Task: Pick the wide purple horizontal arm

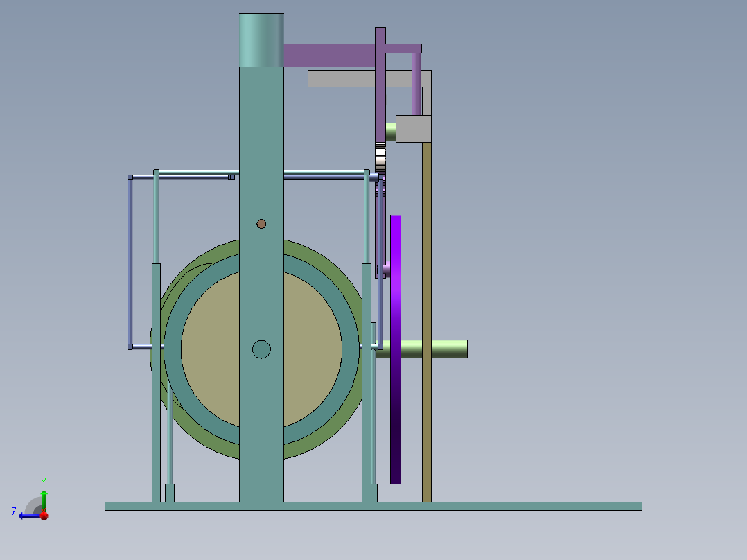Action: pyautogui.click(x=329, y=55)
